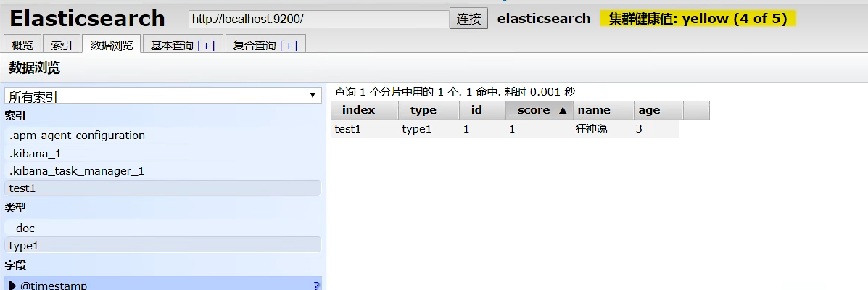
Task: Focus the http://localhost:9200/ address field
Action: (318, 19)
